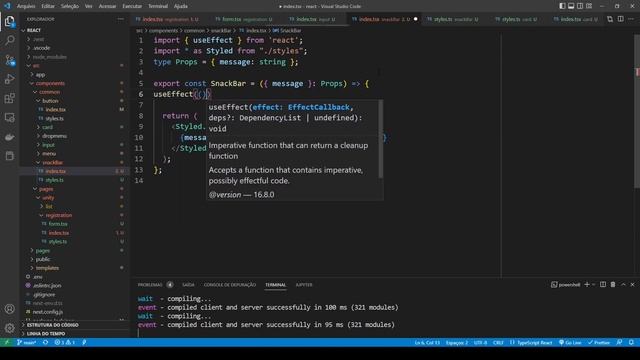Close the terminal panel
Image resolution: width=640 pixels, height=360 pixels.
(633, 284)
